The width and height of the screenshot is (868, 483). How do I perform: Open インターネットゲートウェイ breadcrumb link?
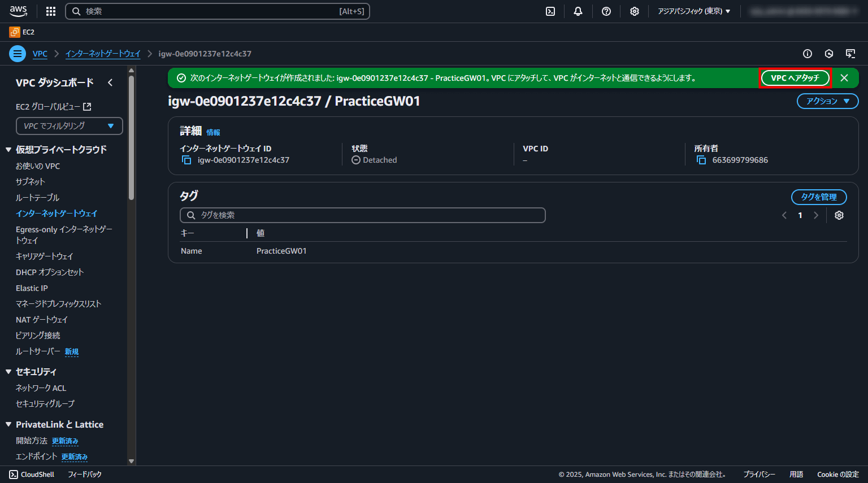103,54
